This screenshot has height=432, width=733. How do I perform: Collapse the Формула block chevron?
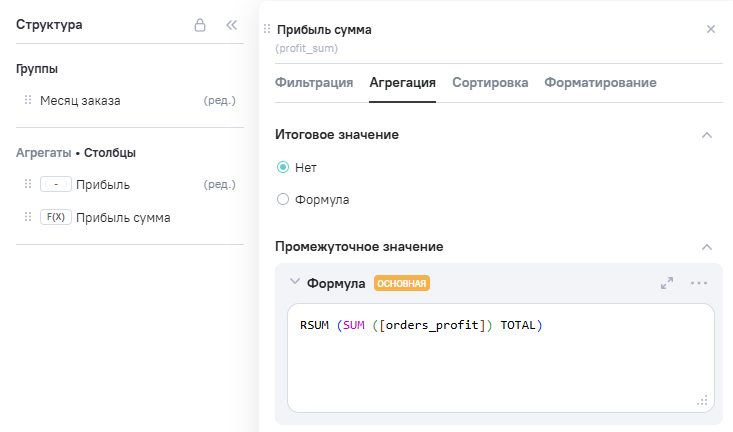click(295, 281)
